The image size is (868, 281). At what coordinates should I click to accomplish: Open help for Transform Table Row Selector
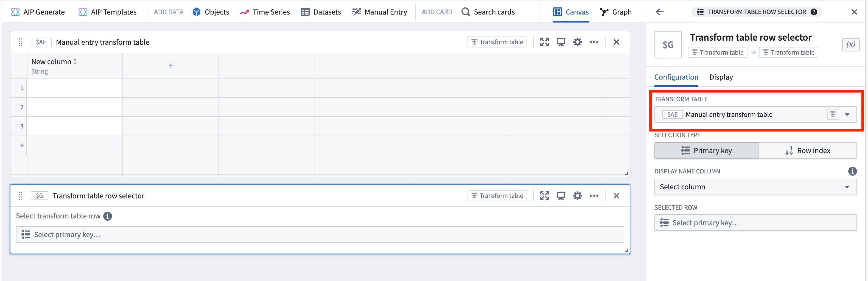814,12
